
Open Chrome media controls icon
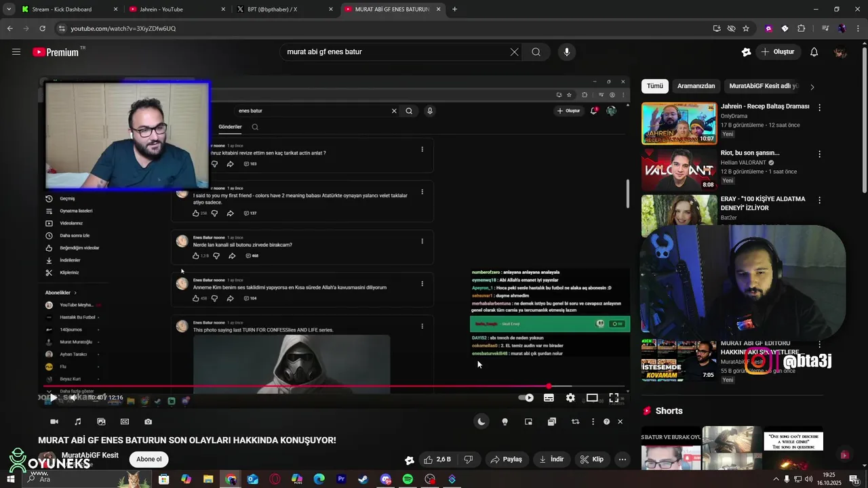(825, 28)
